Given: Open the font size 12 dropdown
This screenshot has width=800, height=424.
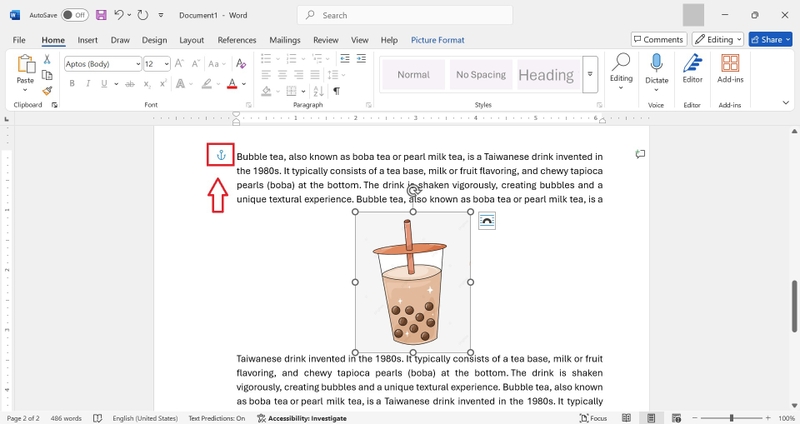Looking at the screenshot, I should click(166, 64).
